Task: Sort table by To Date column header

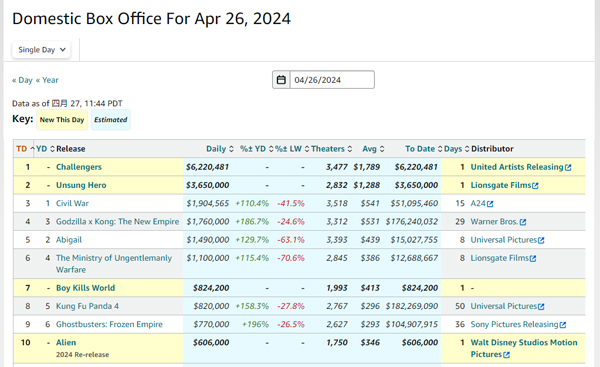Action: [x=420, y=149]
